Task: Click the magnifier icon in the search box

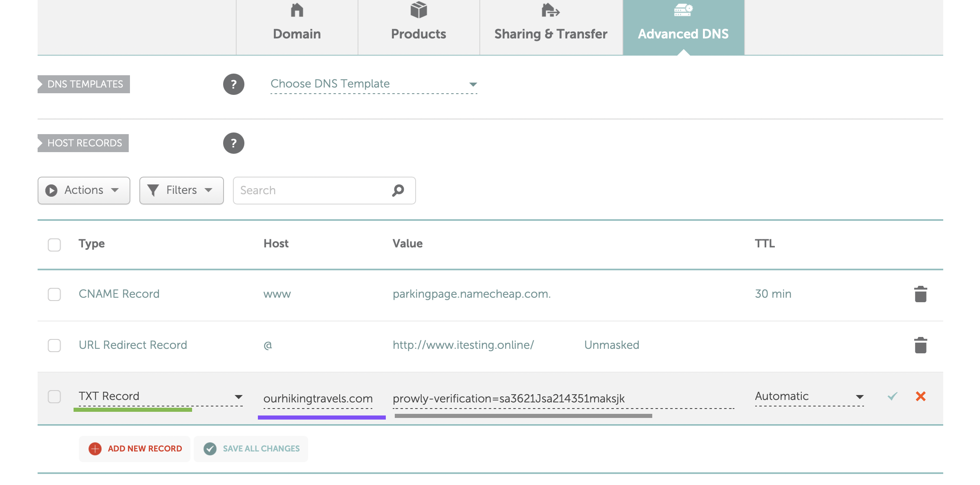Action: point(397,190)
